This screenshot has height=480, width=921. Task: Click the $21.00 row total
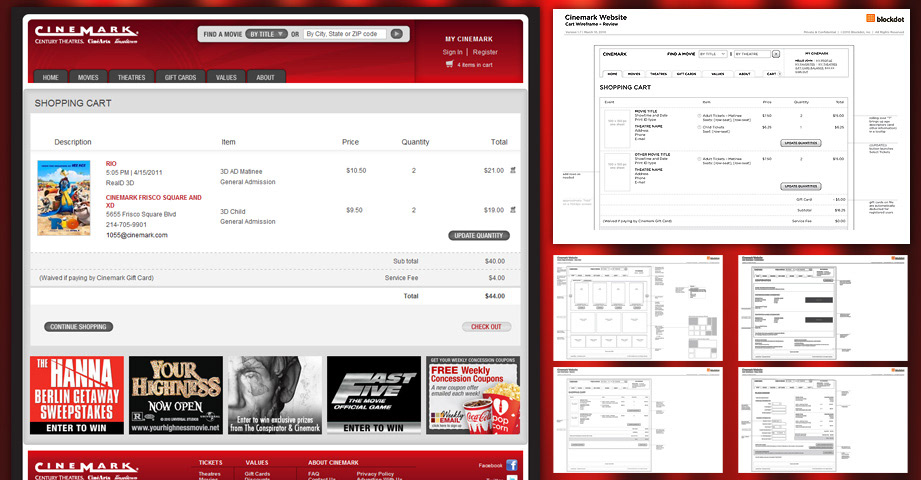(493, 170)
